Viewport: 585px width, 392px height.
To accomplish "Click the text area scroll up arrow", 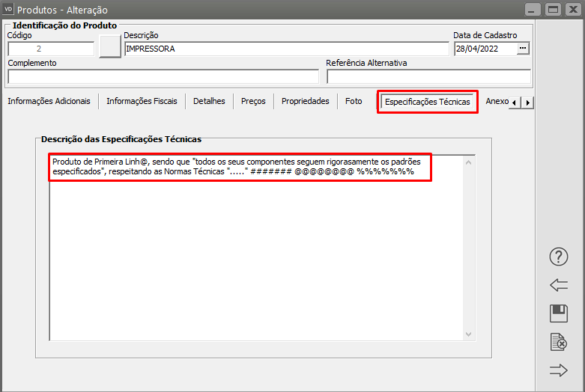I will coord(469,162).
